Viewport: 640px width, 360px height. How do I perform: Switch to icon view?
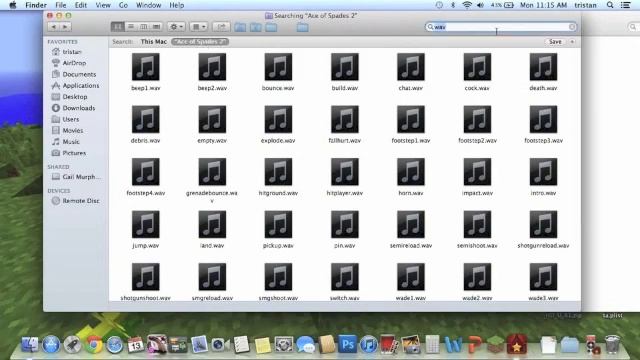(118, 27)
